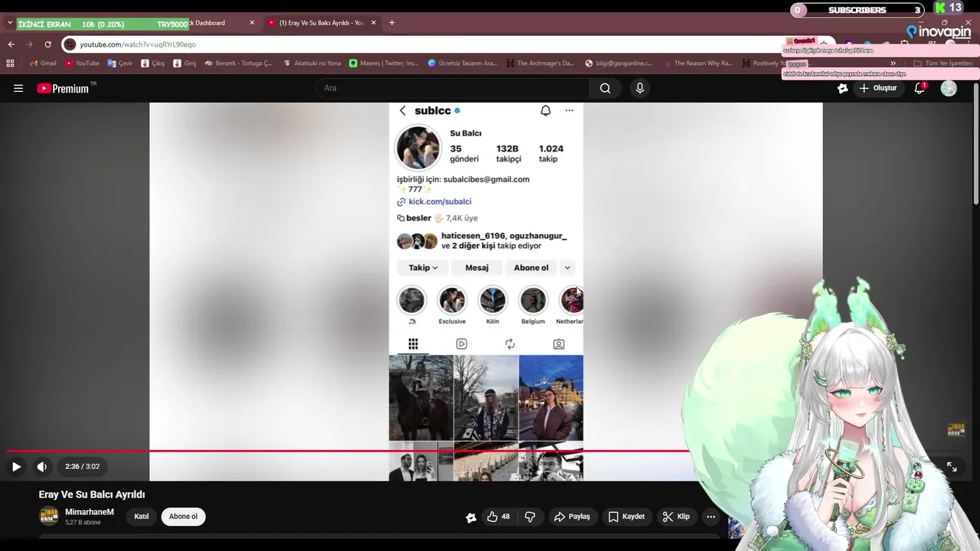Click Instagram back arrow beside sublcc
Screen dimensions: 980x551
coord(403,111)
